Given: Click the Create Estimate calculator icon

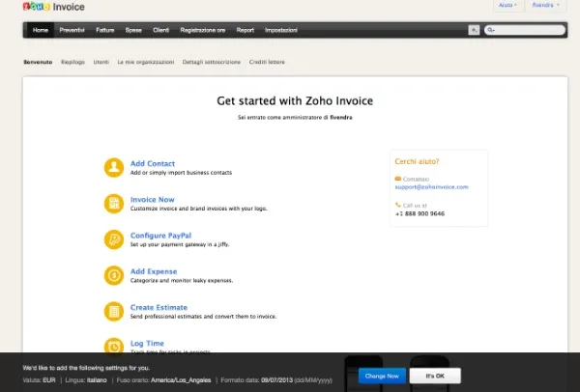Looking at the screenshot, I should coord(113,312).
